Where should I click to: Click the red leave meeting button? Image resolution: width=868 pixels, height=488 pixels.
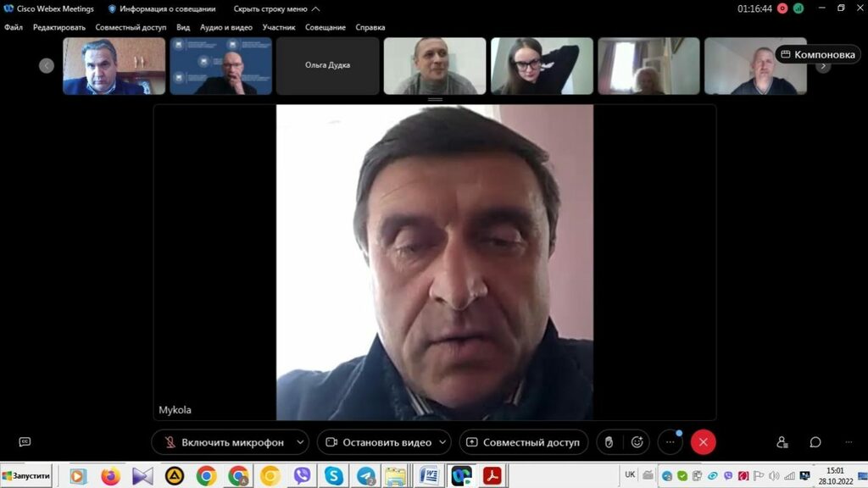pyautogui.click(x=703, y=442)
